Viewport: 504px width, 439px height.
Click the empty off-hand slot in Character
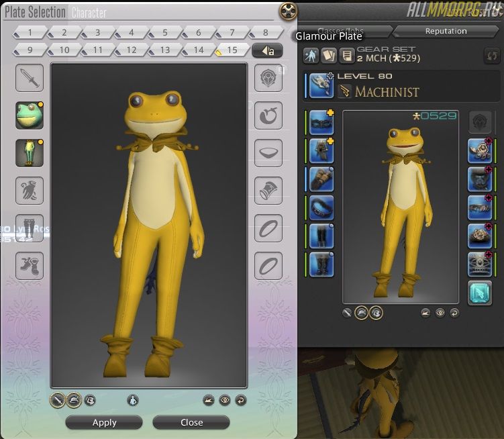pos(480,123)
